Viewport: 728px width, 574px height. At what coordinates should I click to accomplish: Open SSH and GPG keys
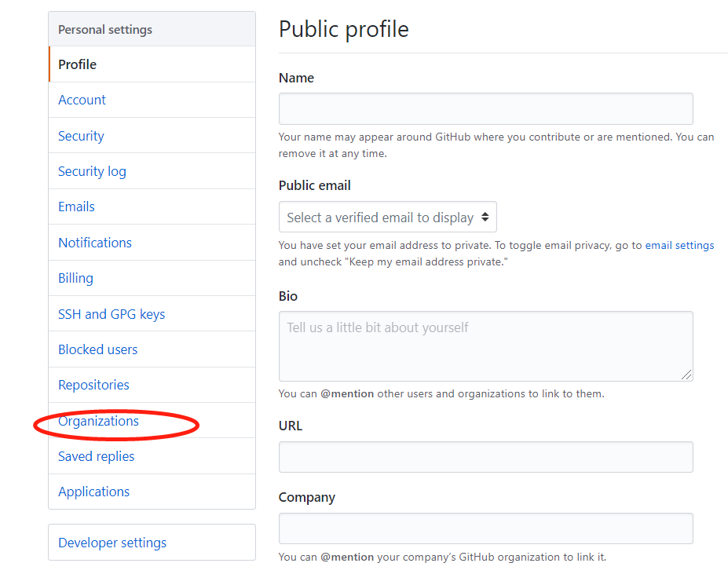[x=111, y=313]
